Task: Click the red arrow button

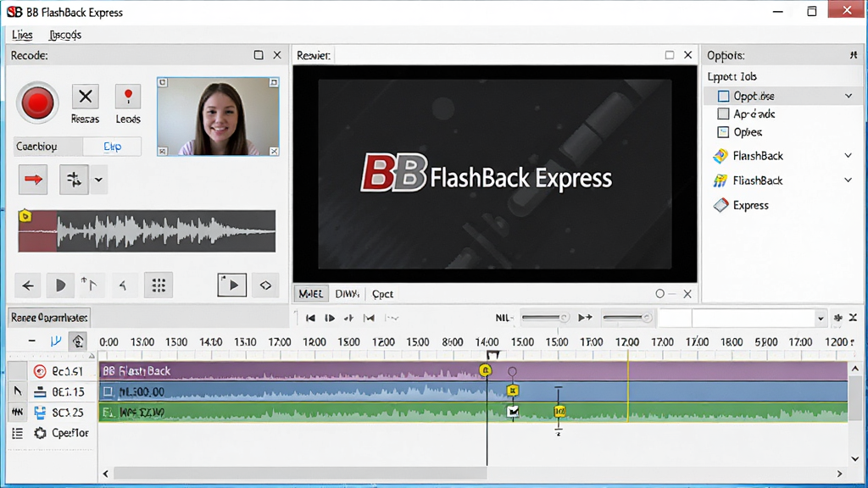Action: click(x=33, y=180)
